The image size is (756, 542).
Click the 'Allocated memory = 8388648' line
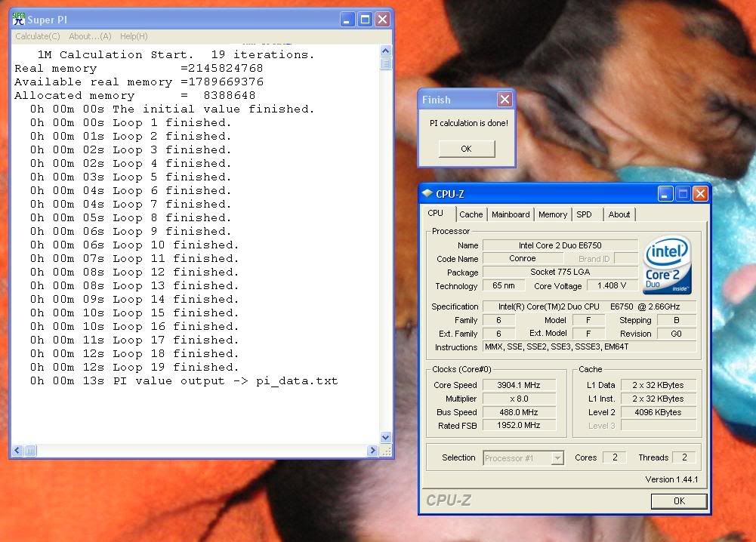pos(135,95)
